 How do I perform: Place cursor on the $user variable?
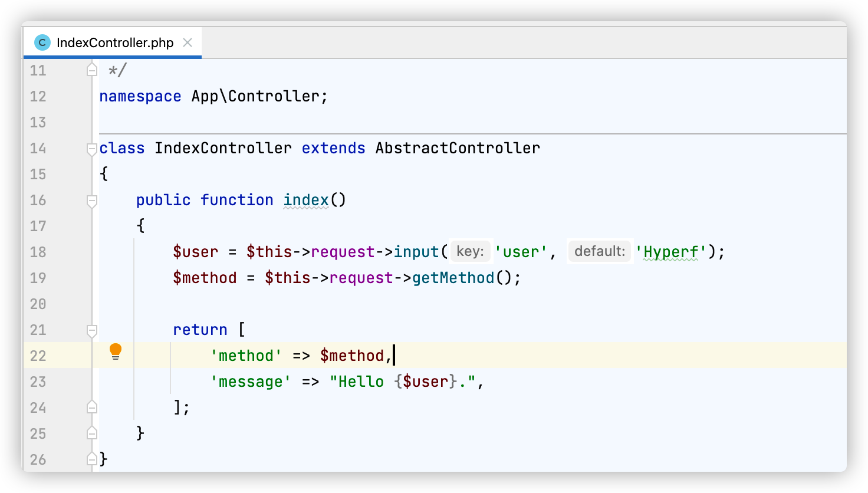[196, 252]
